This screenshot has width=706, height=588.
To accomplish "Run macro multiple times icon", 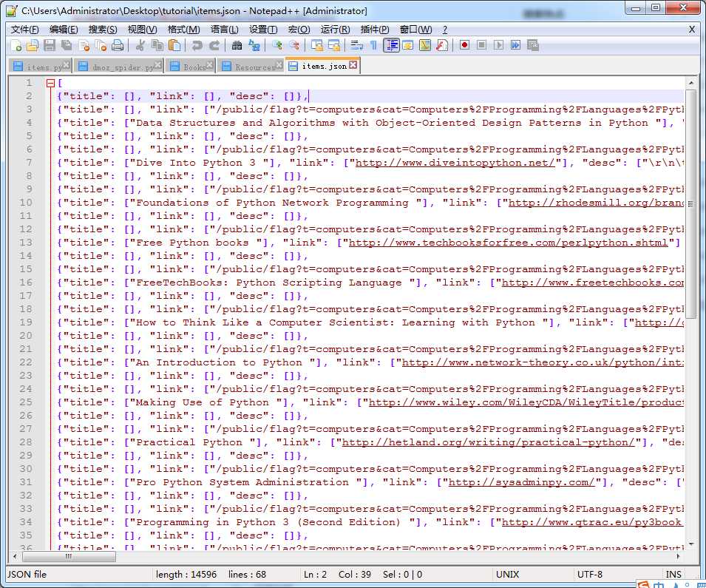I will [x=516, y=45].
